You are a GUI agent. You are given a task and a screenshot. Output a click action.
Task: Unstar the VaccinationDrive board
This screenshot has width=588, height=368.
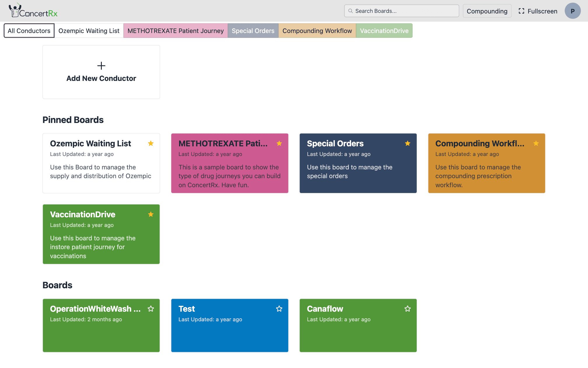151,214
